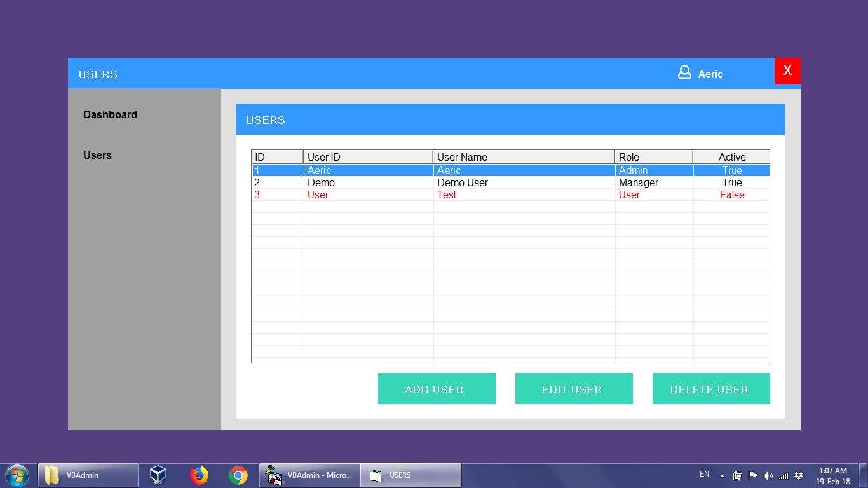This screenshot has width=868, height=488.
Task: Click the True cell in Demo row
Action: pyautogui.click(x=731, y=182)
